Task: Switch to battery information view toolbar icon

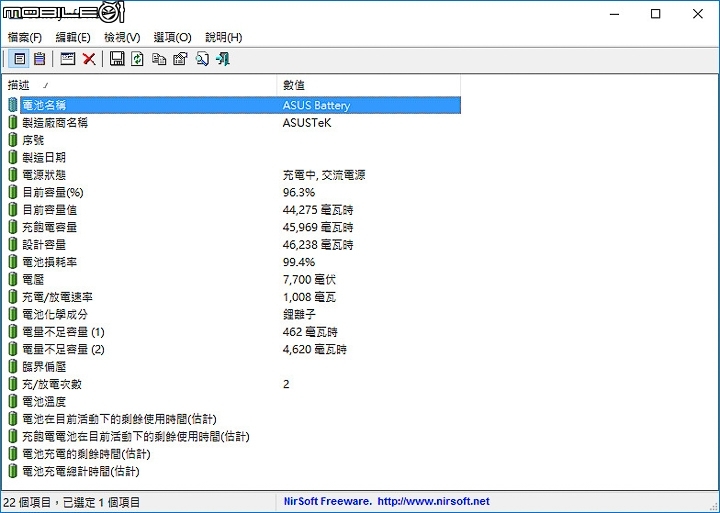Action: 20,59
